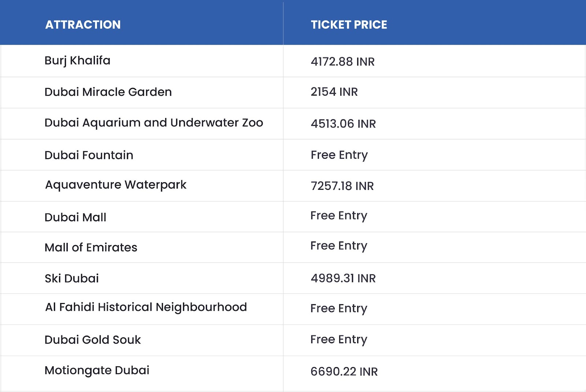
Task: Select the 6690.22 INR Motiongate price
Action: (x=344, y=371)
